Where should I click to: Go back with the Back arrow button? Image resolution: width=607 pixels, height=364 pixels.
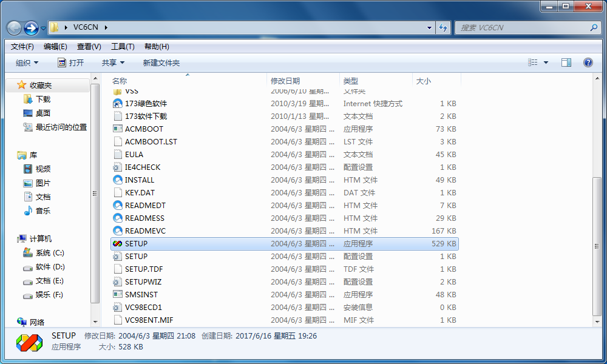click(x=15, y=28)
